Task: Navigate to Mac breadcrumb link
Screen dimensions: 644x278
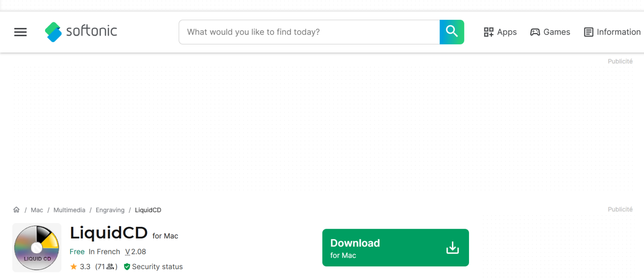Action: [37, 210]
